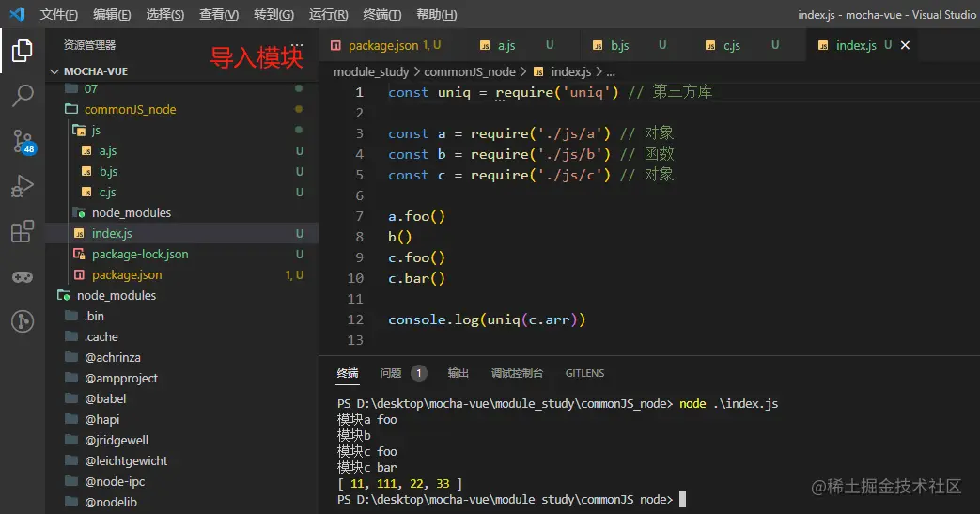980x514 pixels.
Task: Click line number 12 in the gutter
Action: [355, 319]
